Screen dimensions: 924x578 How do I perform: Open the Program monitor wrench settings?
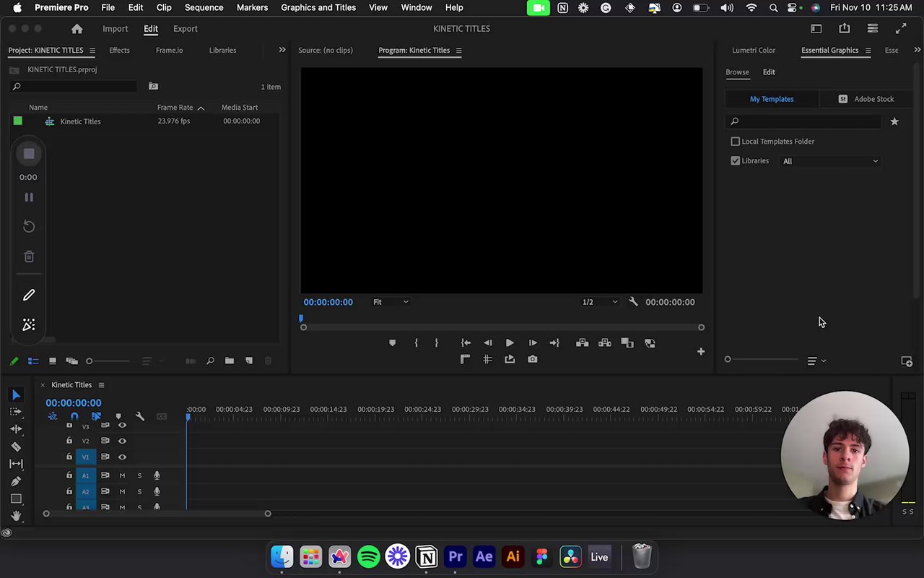pyautogui.click(x=633, y=302)
